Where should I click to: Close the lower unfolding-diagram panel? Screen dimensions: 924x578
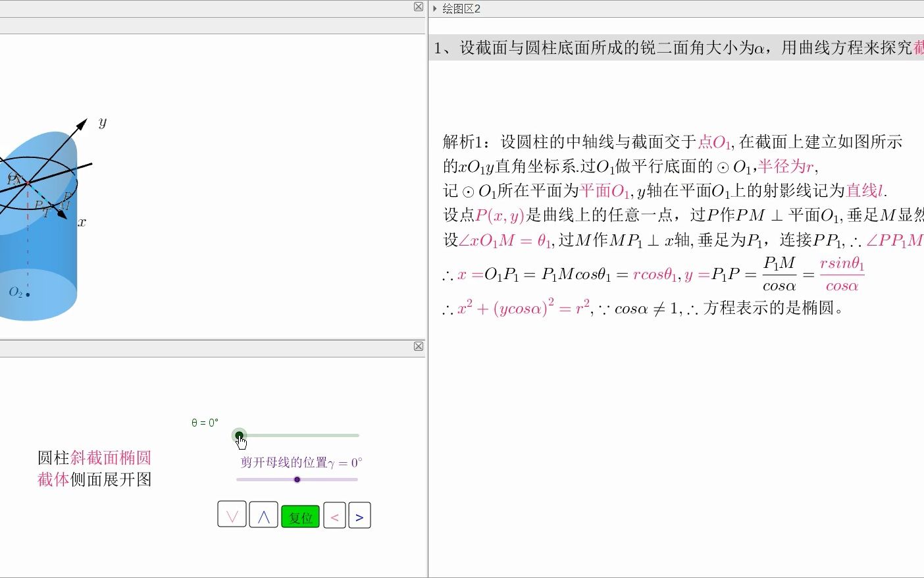(418, 346)
